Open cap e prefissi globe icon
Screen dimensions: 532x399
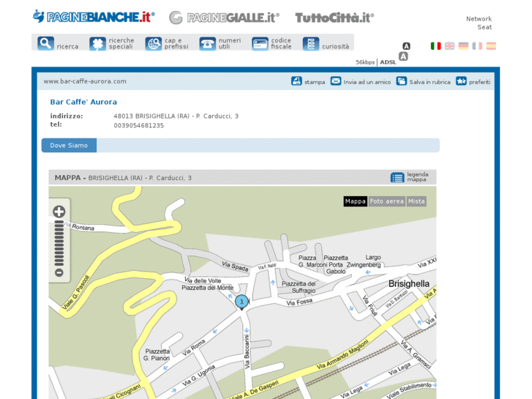tap(154, 44)
